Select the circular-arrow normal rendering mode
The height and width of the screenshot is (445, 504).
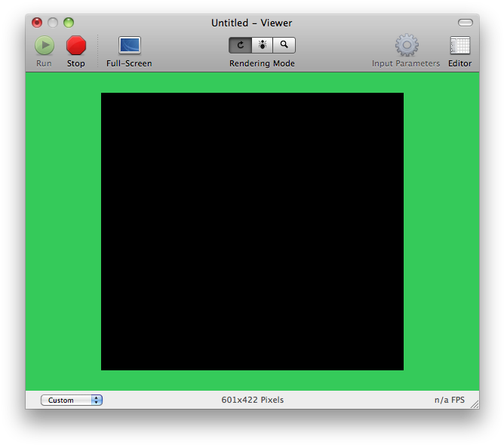[240, 45]
